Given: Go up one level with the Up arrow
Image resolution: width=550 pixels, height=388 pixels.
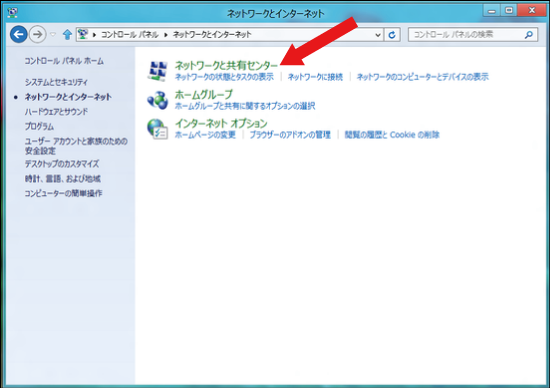Looking at the screenshot, I should tap(67, 34).
